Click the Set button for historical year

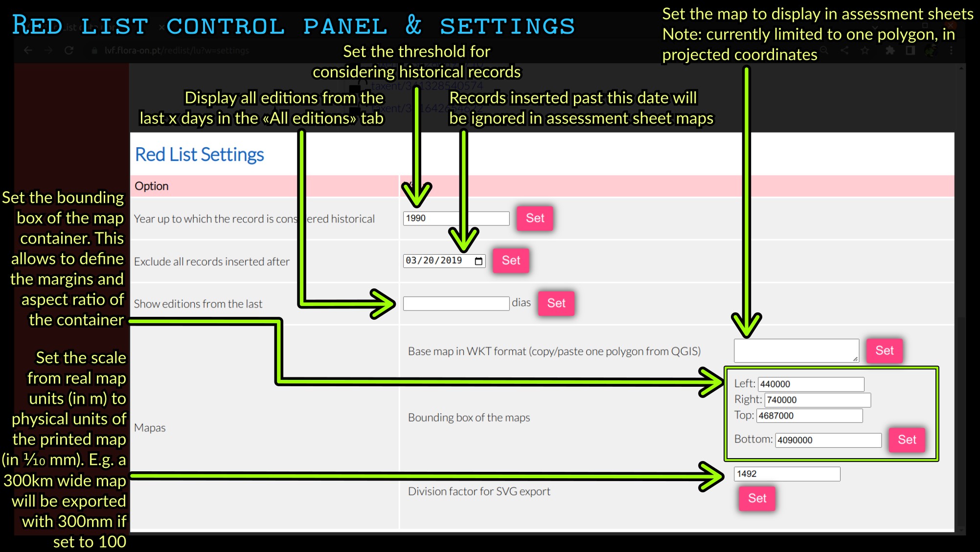pos(536,217)
